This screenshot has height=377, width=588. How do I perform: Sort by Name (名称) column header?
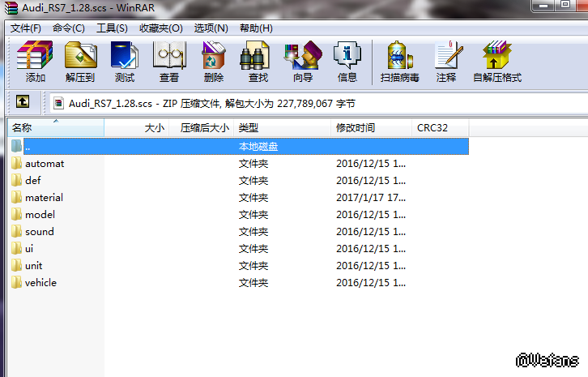coord(56,127)
